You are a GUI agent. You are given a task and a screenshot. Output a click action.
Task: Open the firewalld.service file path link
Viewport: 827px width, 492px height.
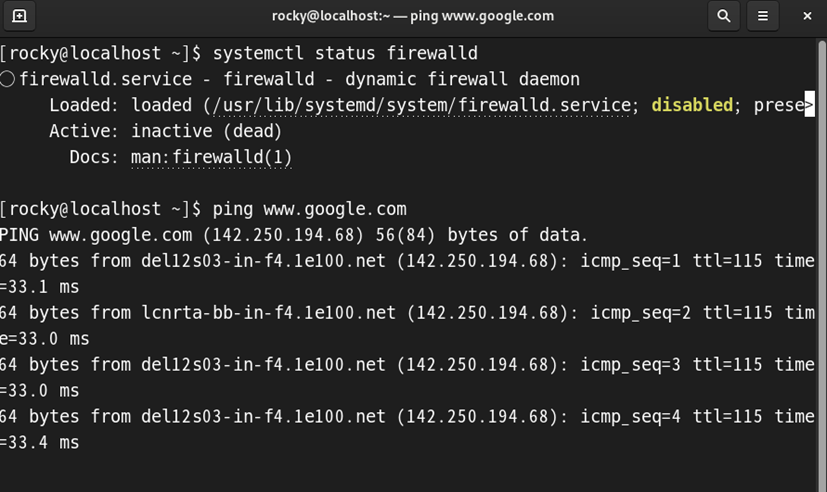[421, 105]
